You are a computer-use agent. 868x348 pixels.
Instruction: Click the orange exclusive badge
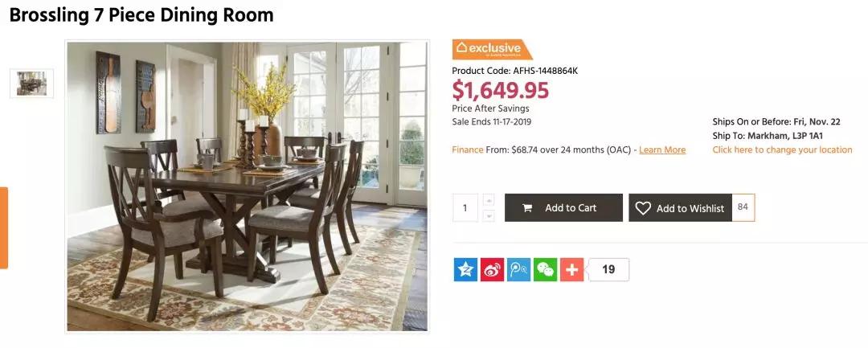click(x=492, y=49)
